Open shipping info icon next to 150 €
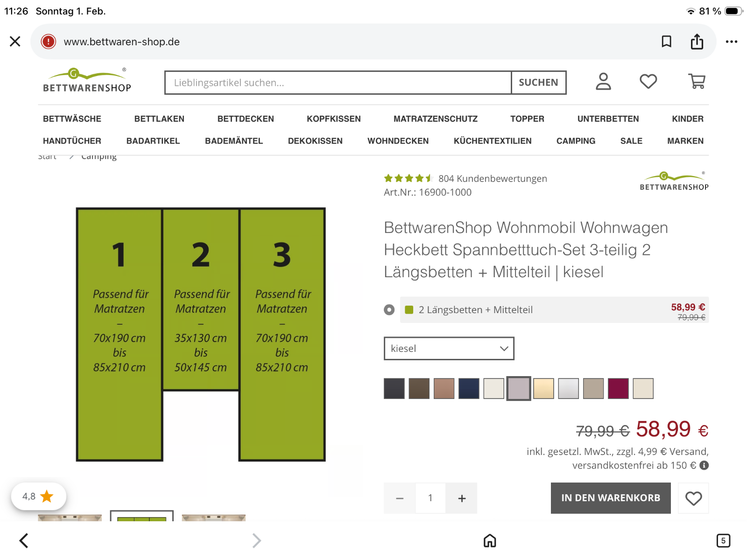The height and width of the screenshot is (560, 747). click(x=705, y=465)
